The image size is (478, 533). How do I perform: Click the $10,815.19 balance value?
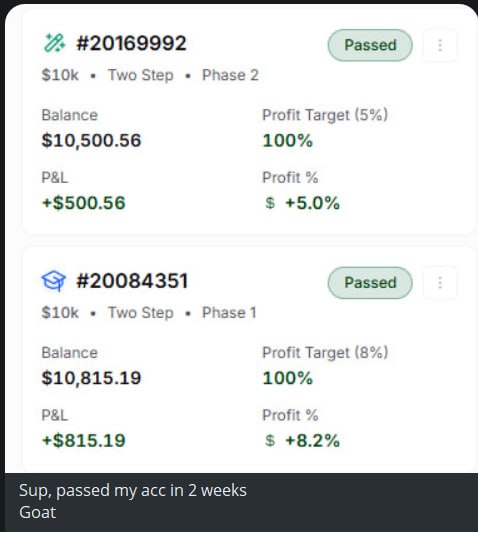pos(91,378)
